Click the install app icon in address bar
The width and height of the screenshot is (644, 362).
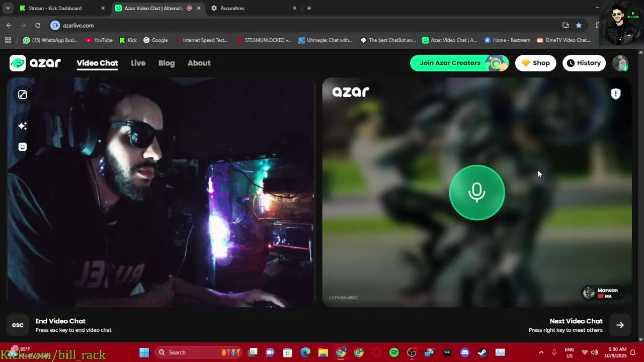(x=566, y=25)
